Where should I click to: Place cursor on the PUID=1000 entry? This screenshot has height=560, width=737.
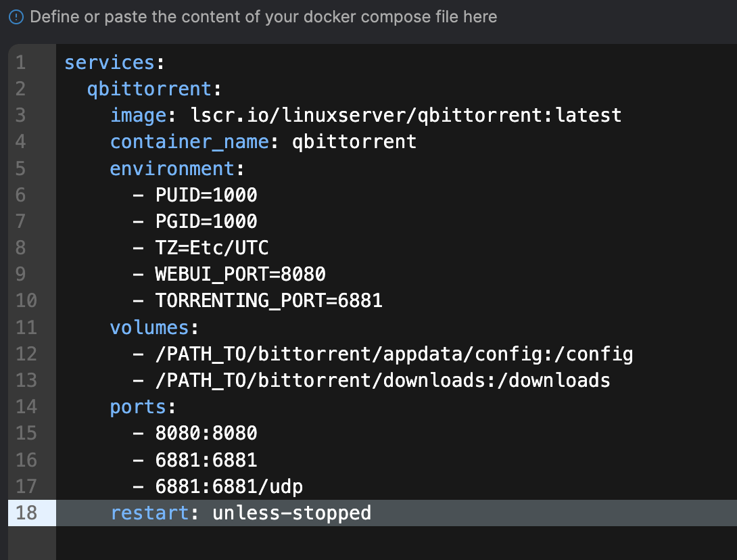(206, 195)
